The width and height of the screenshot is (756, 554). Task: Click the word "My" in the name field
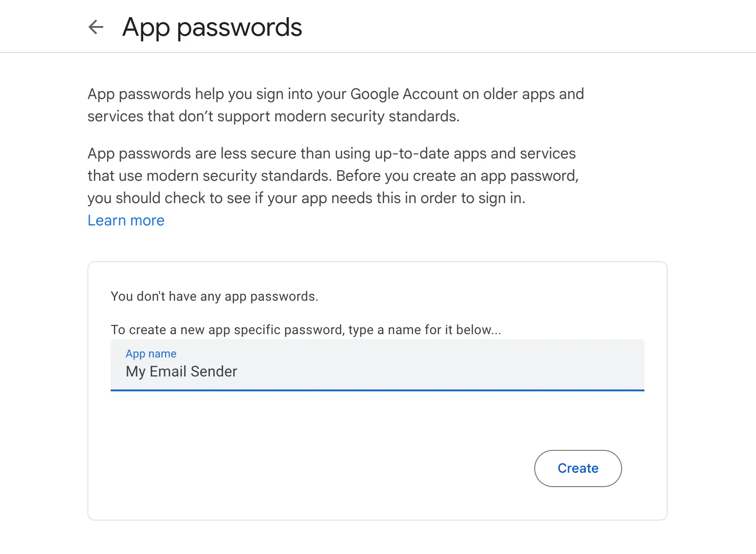136,371
